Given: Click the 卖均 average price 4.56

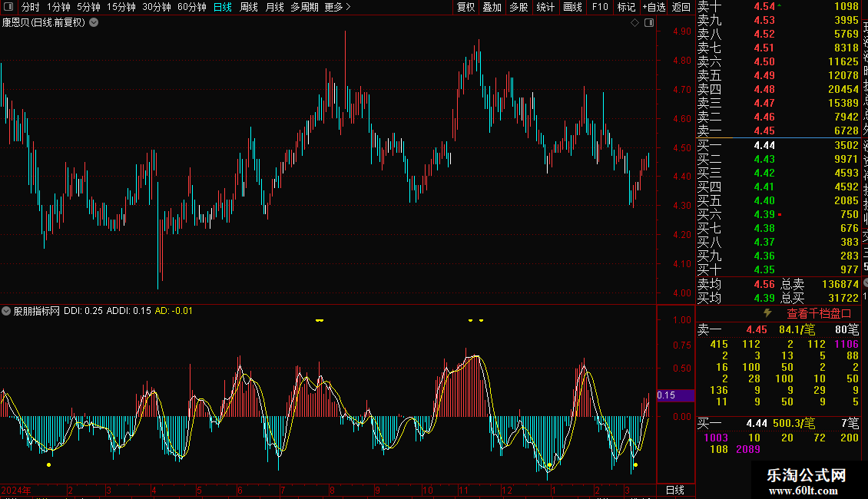Looking at the screenshot, I should click(x=764, y=284).
